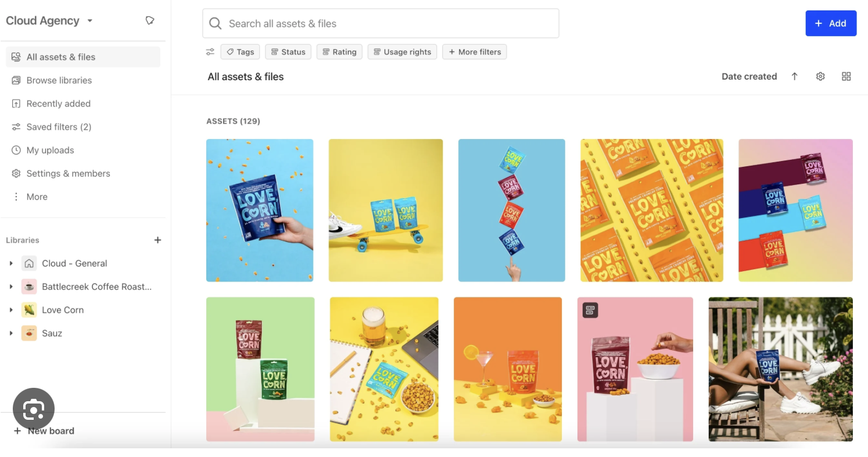Screen dimensions: 868x457
Task: Click the More filters button
Action: coord(475,52)
